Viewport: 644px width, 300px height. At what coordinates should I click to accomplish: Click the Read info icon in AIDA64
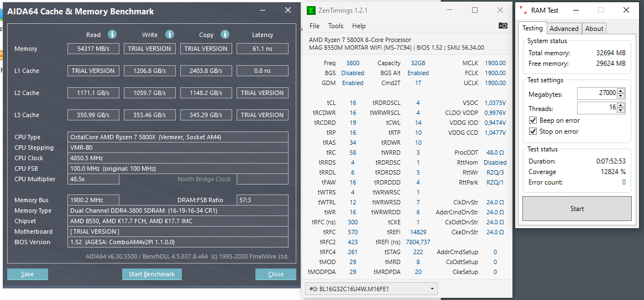[x=113, y=34]
